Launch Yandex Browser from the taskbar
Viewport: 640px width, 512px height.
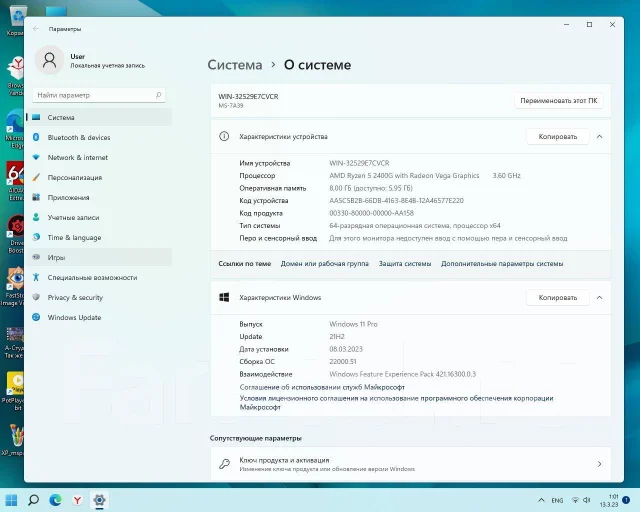78,500
